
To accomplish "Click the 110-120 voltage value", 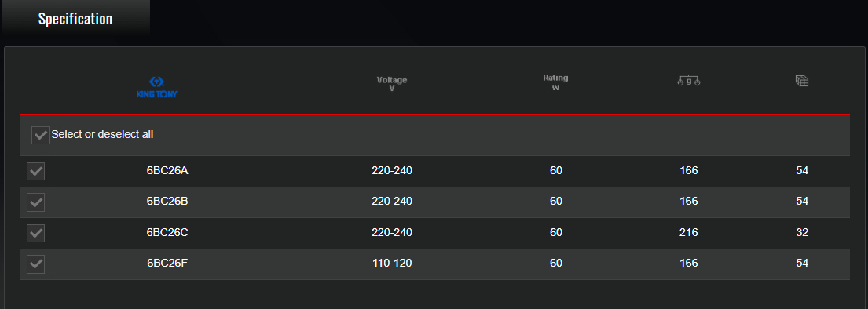I will click(x=392, y=264).
